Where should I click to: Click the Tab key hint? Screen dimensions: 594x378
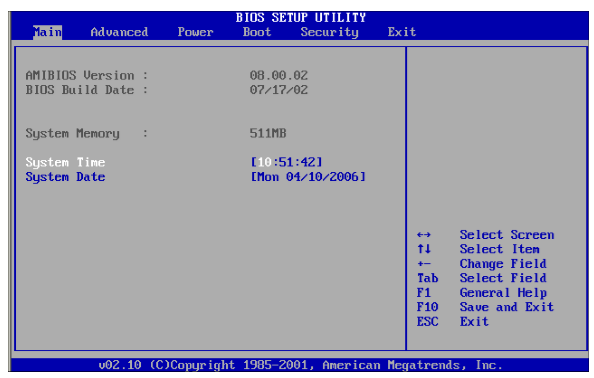click(x=427, y=278)
